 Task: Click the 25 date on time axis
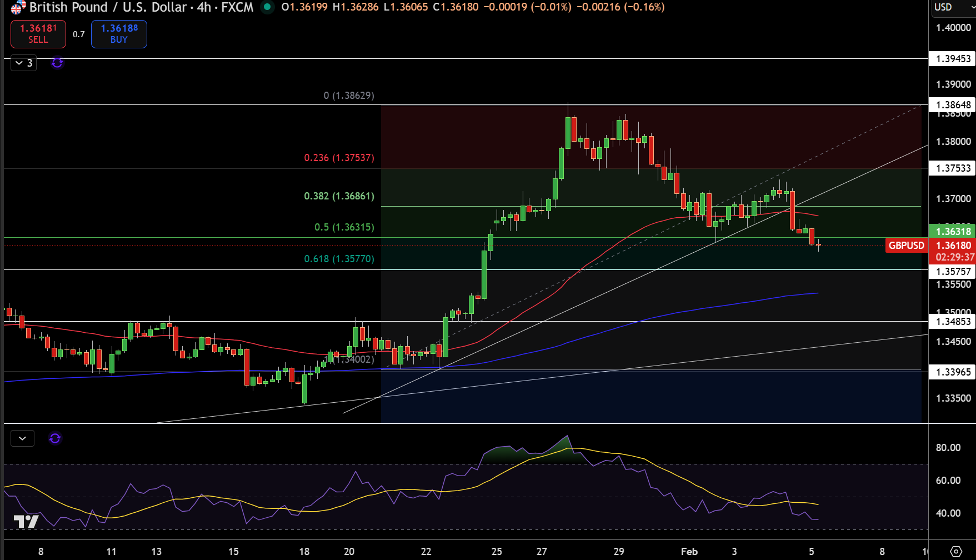tap(497, 552)
